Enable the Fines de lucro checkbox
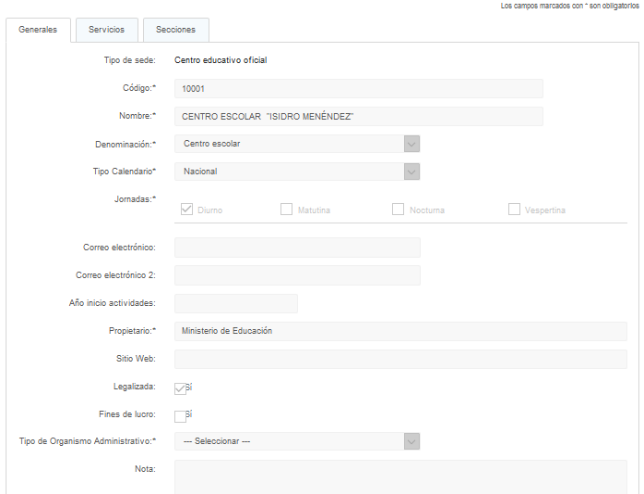This screenshot has width=644, height=494. coord(180,415)
